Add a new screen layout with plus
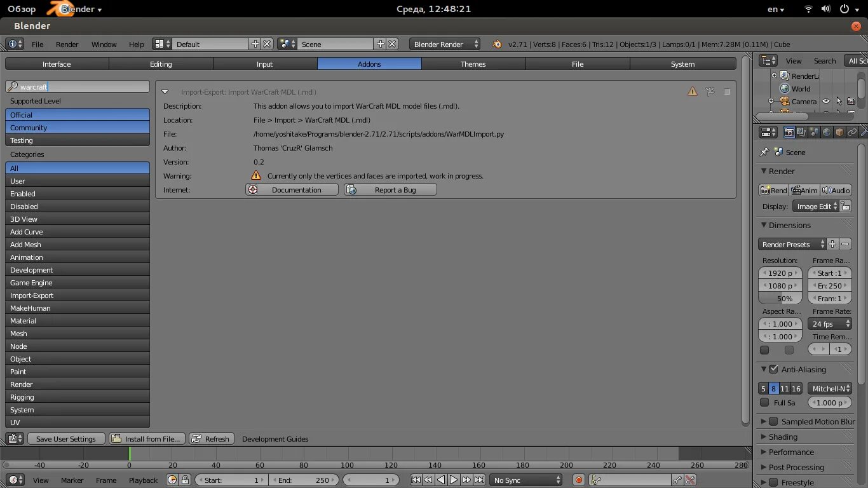This screenshot has width=868, height=488. point(255,44)
